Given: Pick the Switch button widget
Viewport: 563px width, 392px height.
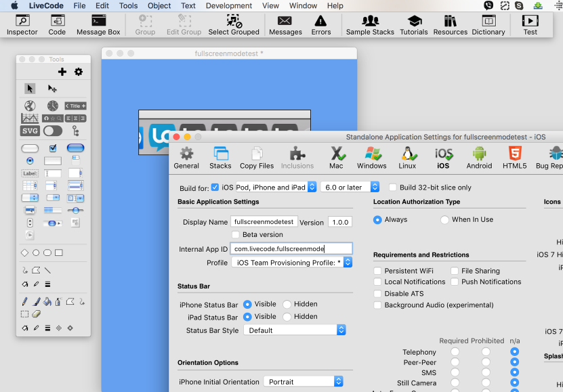Looking at the screenshot, I should [x=53, y=131].
